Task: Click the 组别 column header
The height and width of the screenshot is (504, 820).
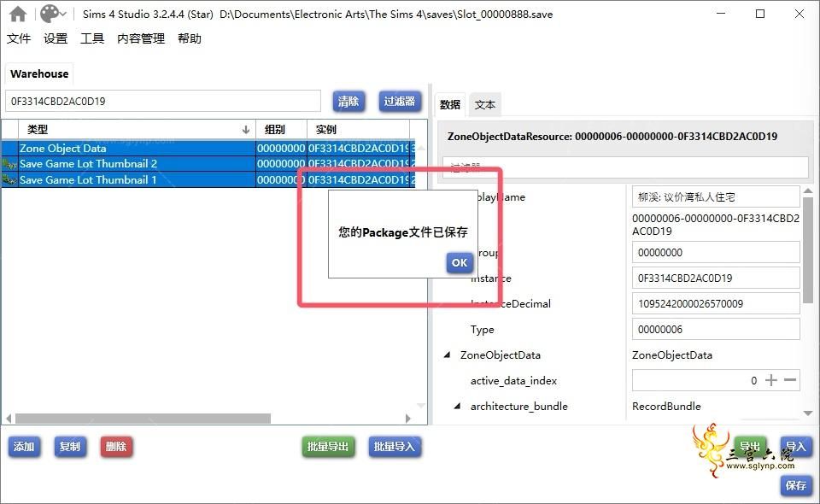Action: click(x=281, y=130)
